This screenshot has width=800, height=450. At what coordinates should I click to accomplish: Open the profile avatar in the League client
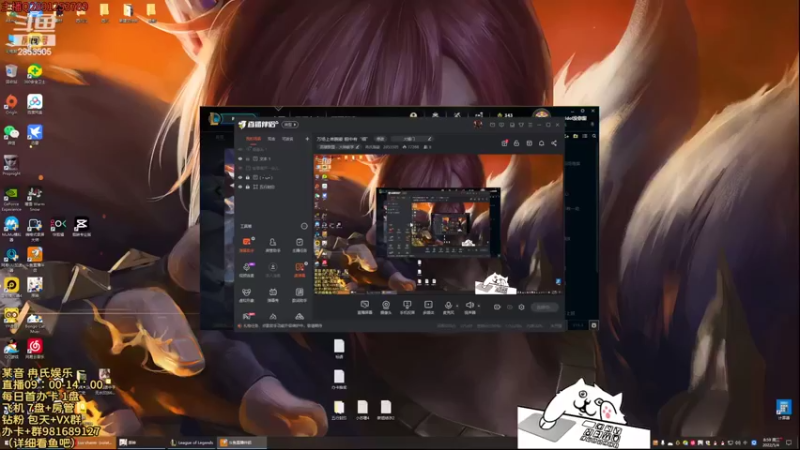click(x=541, y=115)
